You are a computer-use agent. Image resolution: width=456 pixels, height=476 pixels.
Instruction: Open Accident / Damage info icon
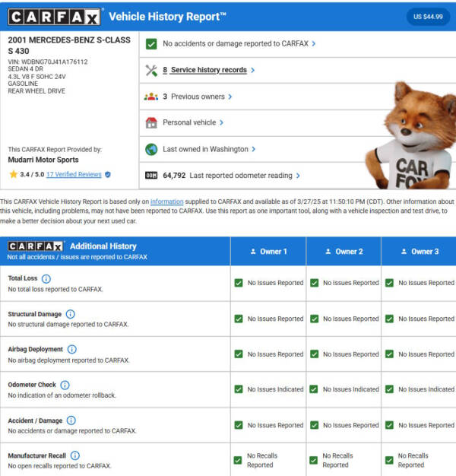tap(71, 420)
